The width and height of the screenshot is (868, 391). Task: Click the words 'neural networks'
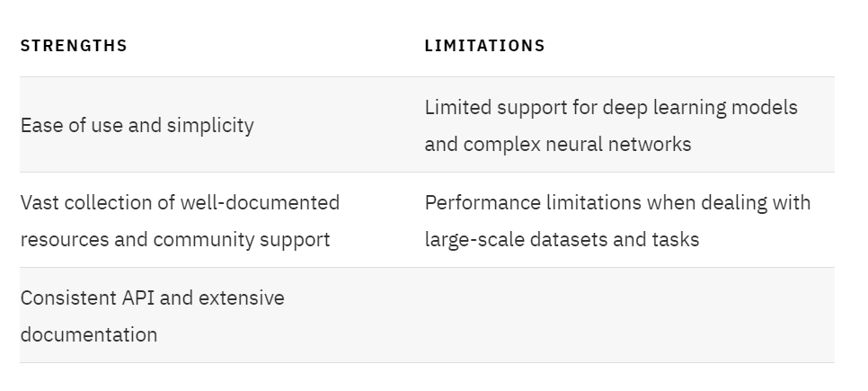pos(618,145)
